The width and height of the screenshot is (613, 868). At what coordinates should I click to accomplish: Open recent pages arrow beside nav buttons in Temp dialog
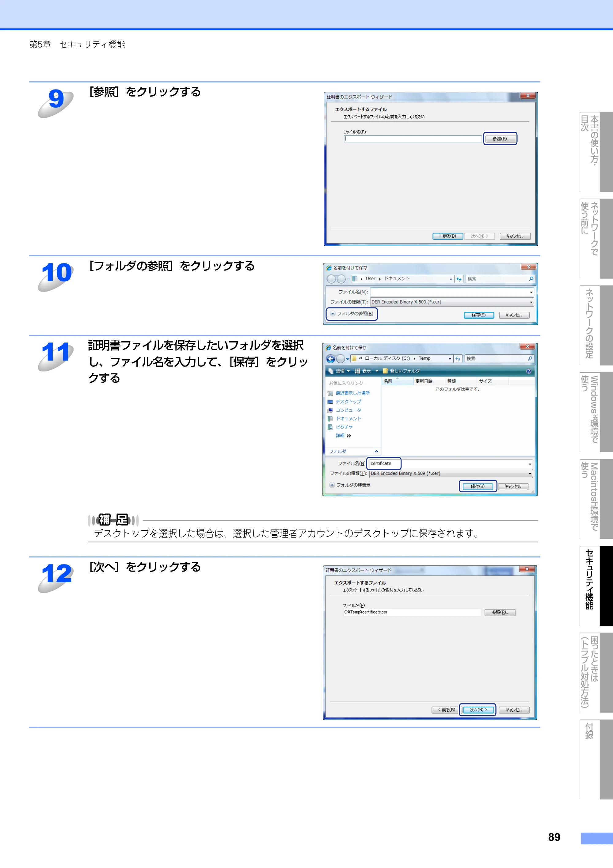pos(348,359)
